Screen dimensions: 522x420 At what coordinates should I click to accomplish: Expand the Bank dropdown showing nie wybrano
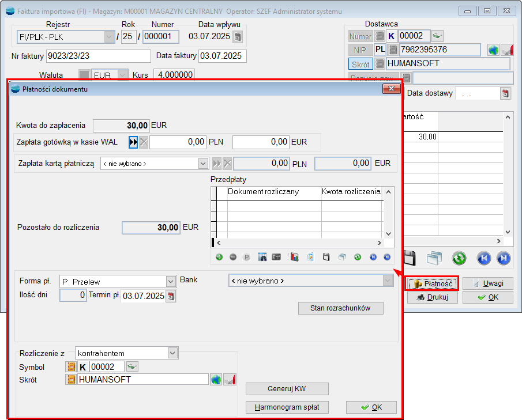coord(388,281)
